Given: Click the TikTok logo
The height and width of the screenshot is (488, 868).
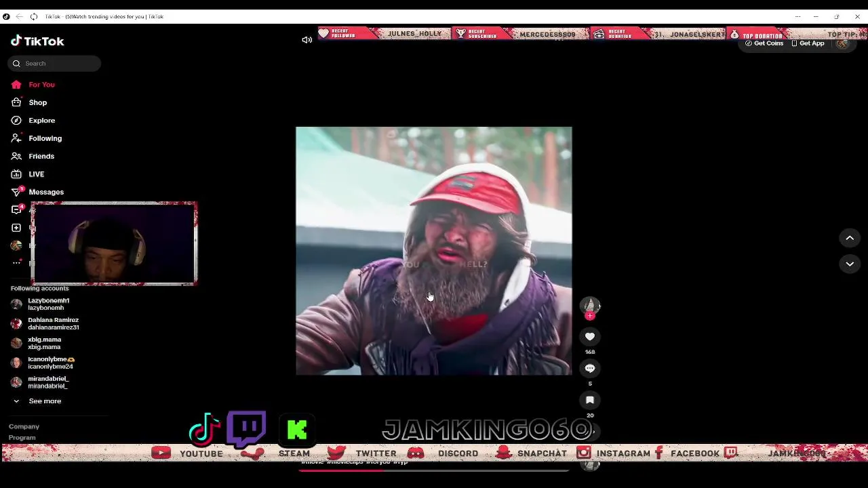Looking at the screenshot, I should point(37,41).
